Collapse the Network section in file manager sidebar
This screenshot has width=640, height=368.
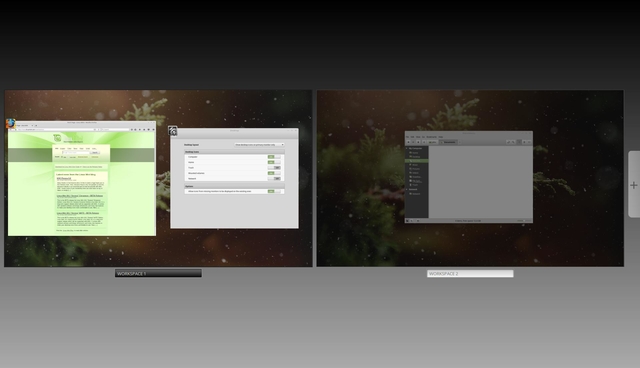(x=407, y=189)
